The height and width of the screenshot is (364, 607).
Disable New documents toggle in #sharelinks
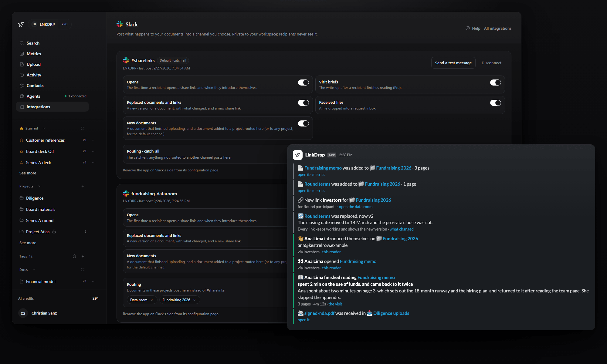coord(303,123)
